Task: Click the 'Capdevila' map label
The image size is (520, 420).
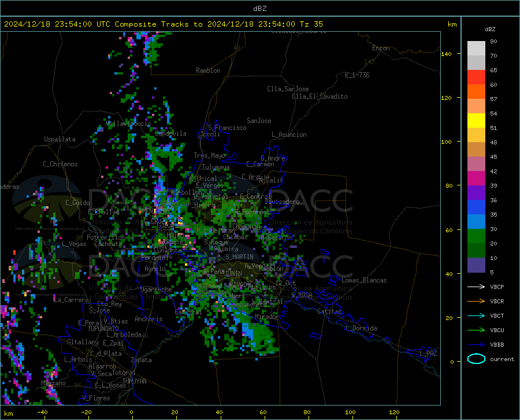Action: pyautogui.click(x=170, y=133)
